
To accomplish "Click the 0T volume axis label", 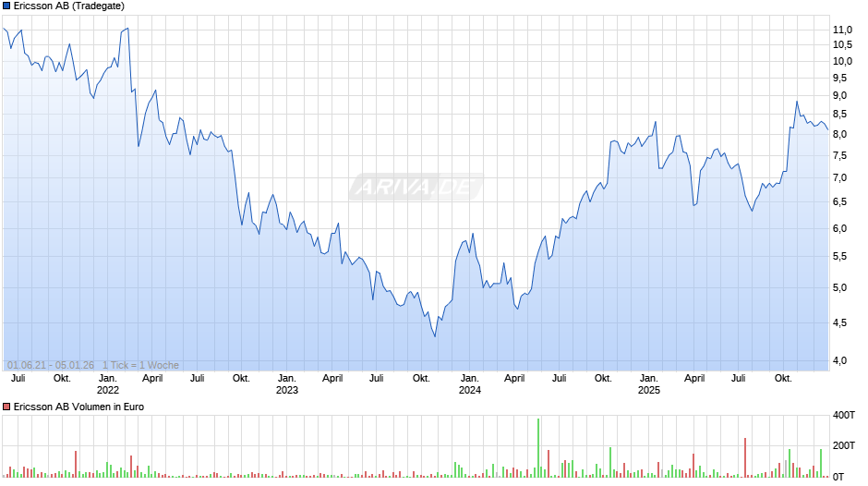I will (x=838, y=477).
